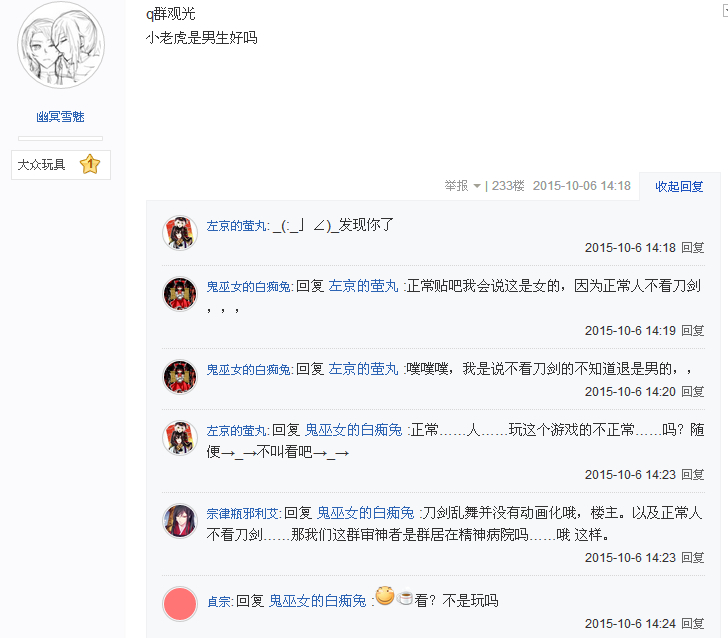This screenshot has height=638, width=728.
Task: Click the 大众玩具 badge label
Action: [42, 164]
